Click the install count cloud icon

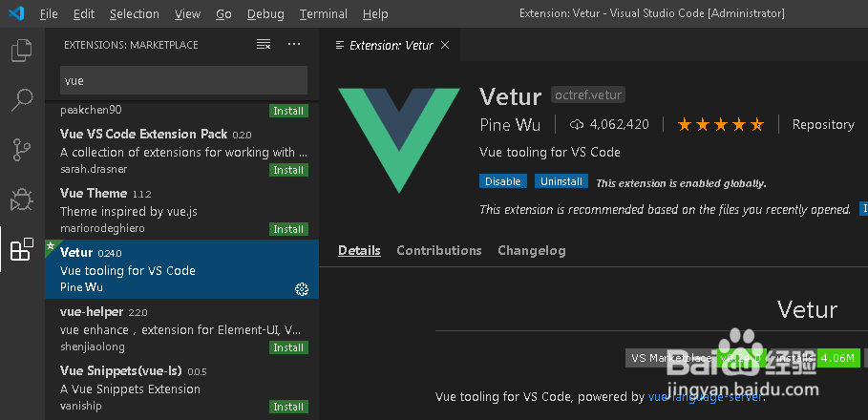coord(576,125)
